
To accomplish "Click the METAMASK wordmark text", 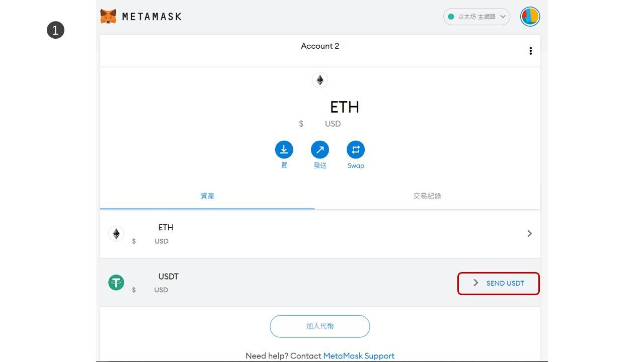I will 151,17.
